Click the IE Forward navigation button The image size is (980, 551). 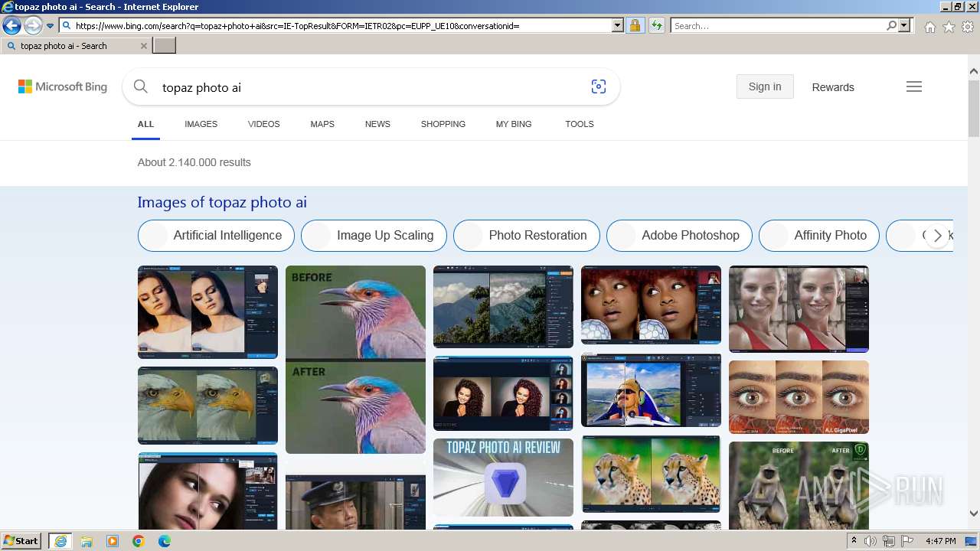[x=33, y=26]
